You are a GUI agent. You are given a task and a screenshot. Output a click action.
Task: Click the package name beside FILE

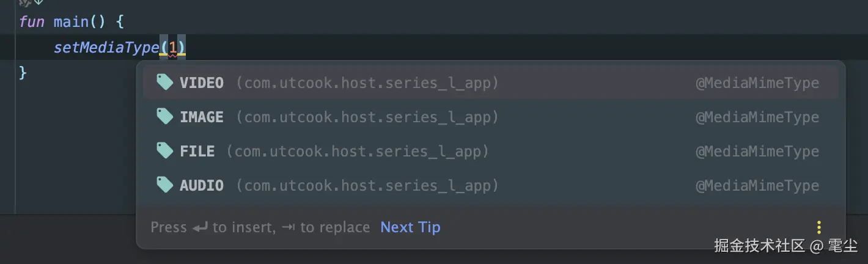click(358, 152)
